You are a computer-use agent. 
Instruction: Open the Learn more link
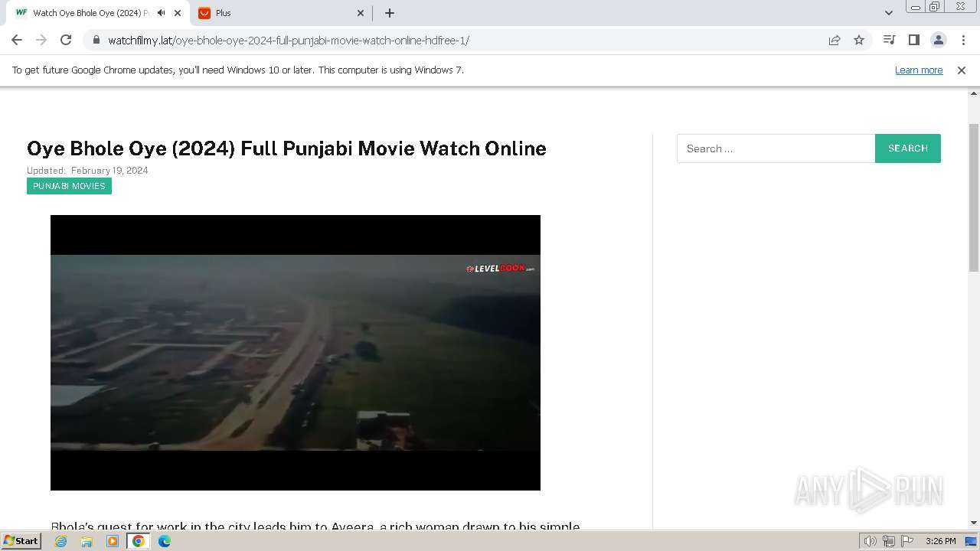click(919, 70)
